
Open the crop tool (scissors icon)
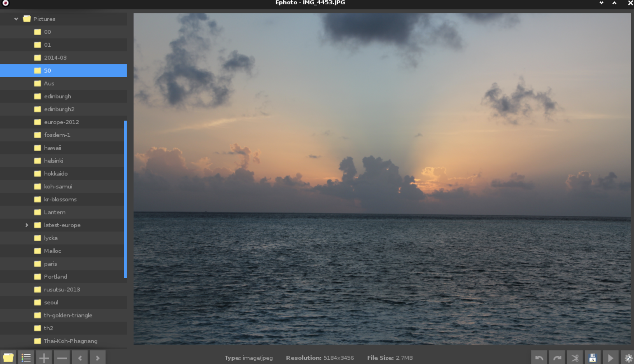click(575, 358)
